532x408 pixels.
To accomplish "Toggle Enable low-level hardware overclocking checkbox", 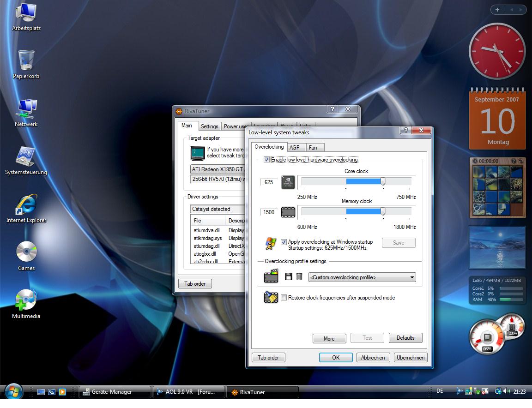I will pos(266,159).
